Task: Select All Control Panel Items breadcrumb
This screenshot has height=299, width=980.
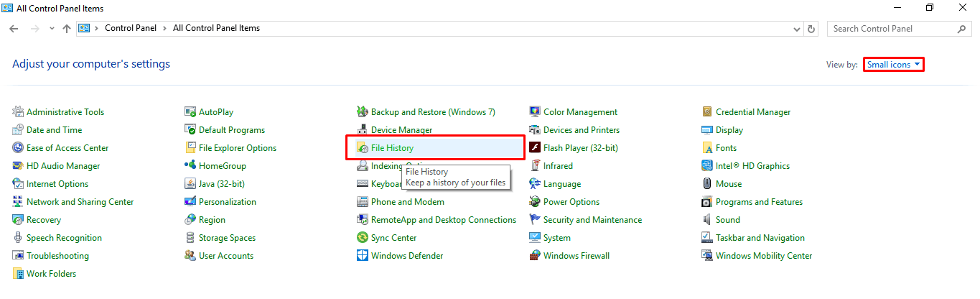Action: [216, 29]
